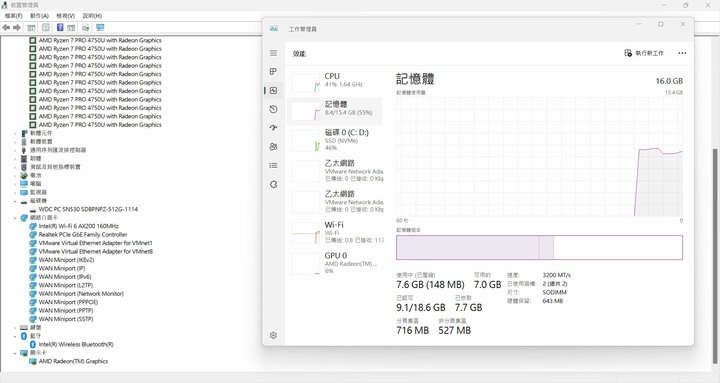Click the 韌體 firmware category icon
720x383 pixels.
coord(24,158)
